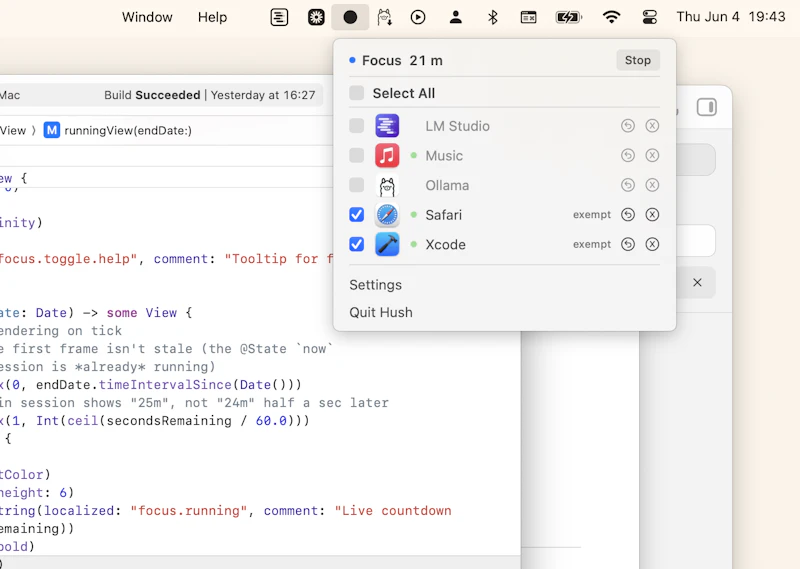Click the revert arrow icon for Safari
Viewport: 800px width, 569px height.
pyautogui.click(x=628, y=214)
